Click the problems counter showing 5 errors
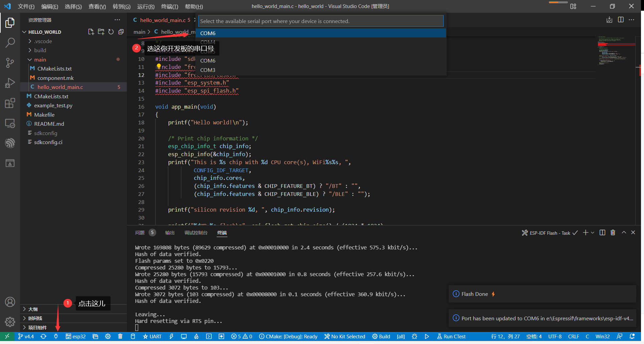The width and height of the screenshot is (644, 344). pyautogui.click(x=238, y=337)
